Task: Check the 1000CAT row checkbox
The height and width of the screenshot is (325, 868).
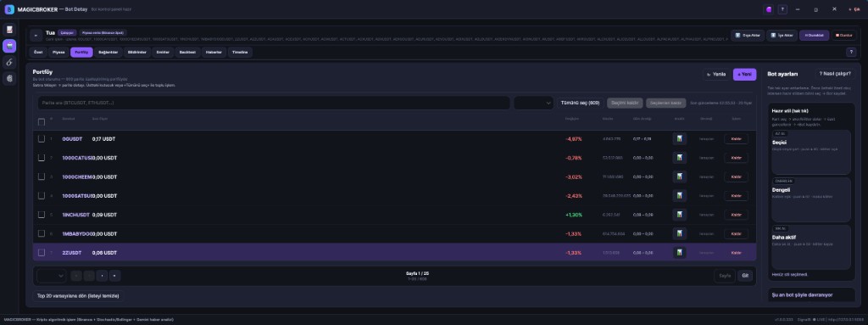Action: point(42,158)
